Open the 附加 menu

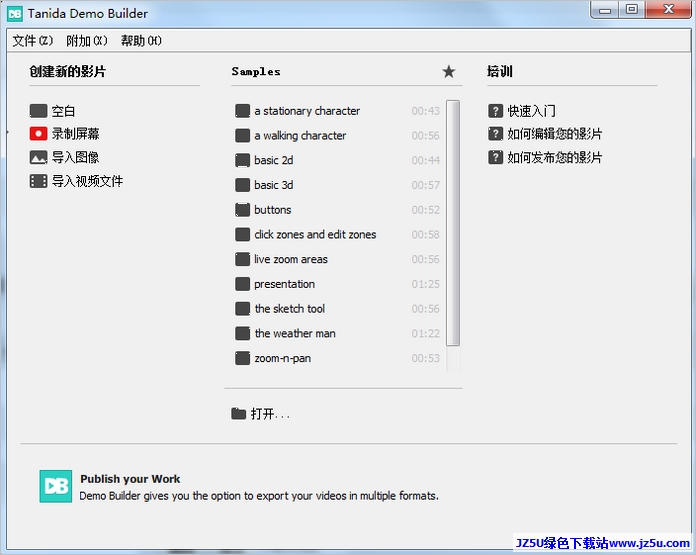pos(87,41)
